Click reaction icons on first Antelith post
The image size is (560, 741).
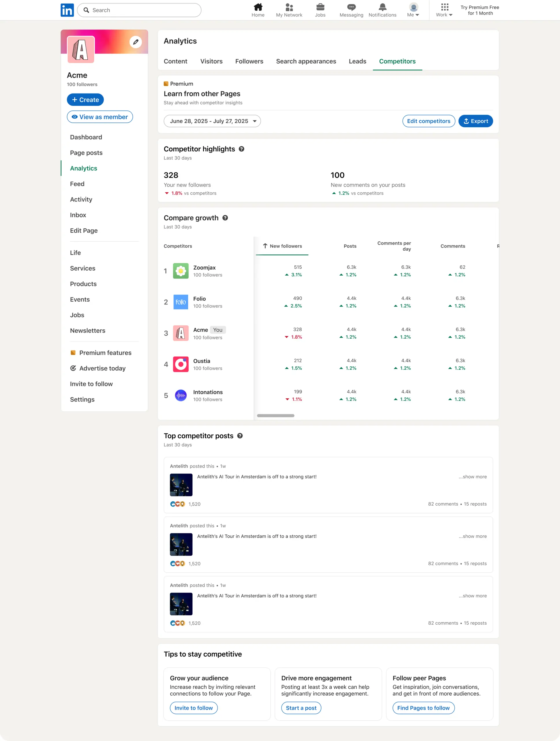[x=177, y=504]
